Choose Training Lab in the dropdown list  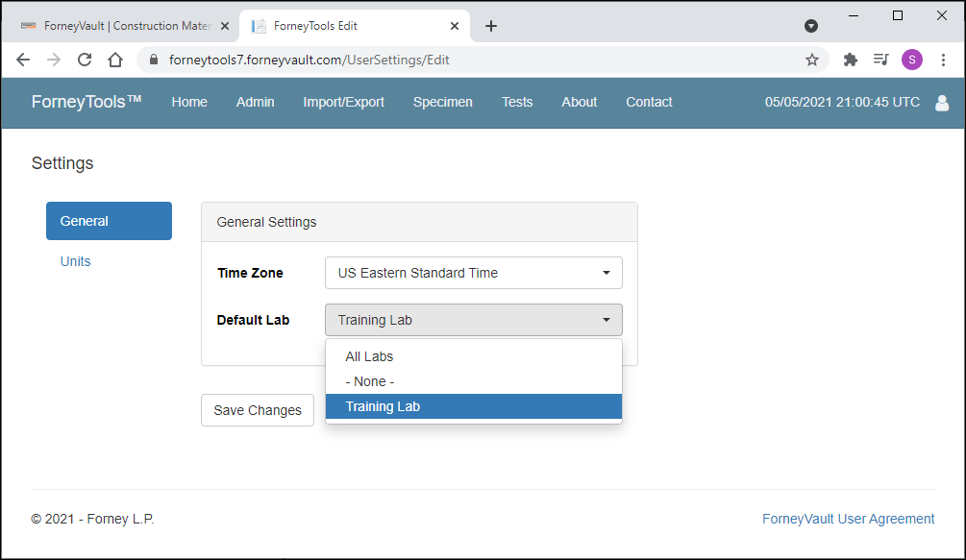pyautogui.click(x=474, y=406)
